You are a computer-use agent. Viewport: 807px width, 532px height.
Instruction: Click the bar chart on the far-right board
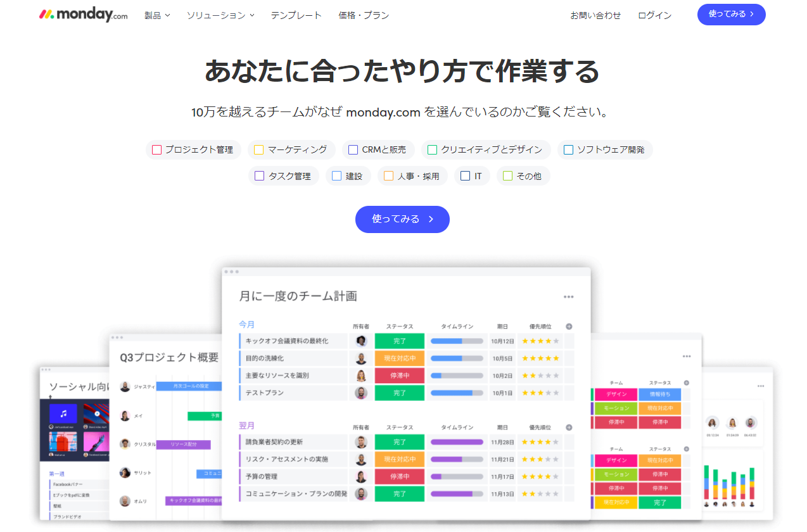tap(730, 483)
